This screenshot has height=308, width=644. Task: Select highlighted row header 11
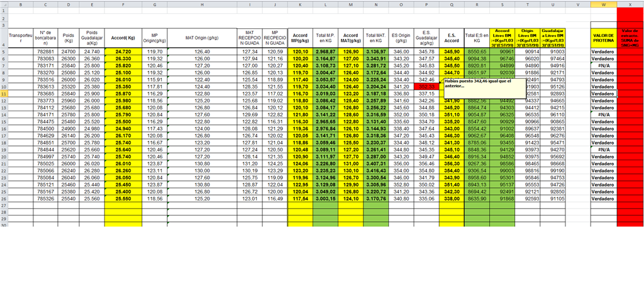3,94
